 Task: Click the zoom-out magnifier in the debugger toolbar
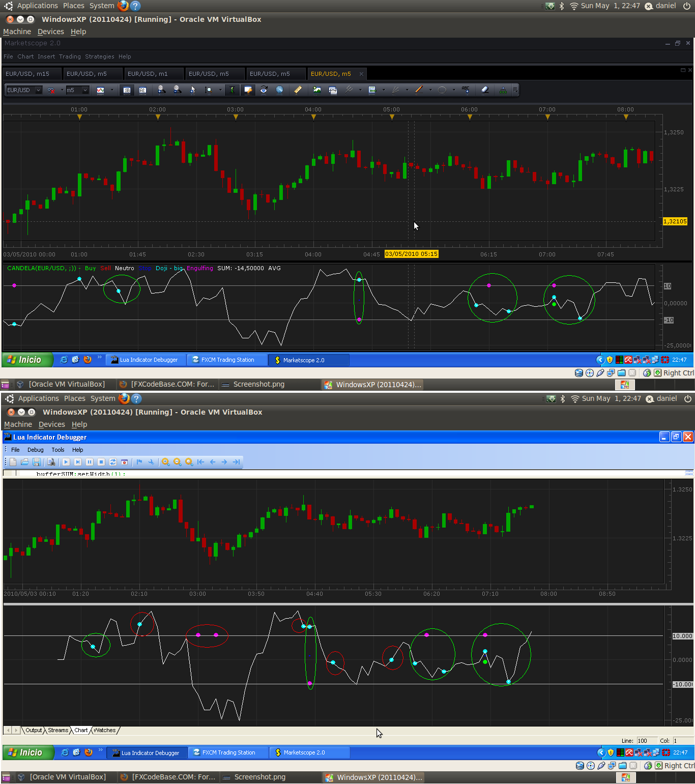tap(177, 462)
